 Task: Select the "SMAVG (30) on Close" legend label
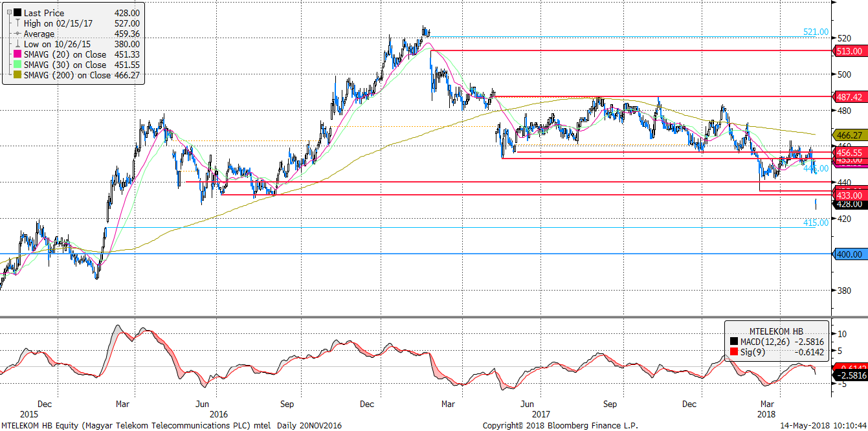point(65,65)
